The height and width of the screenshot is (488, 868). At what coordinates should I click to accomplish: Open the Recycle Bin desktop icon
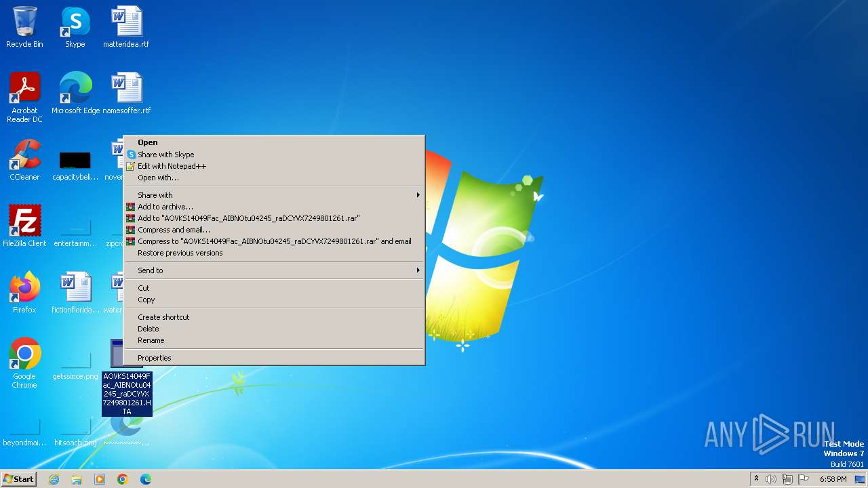coord(24,27)
